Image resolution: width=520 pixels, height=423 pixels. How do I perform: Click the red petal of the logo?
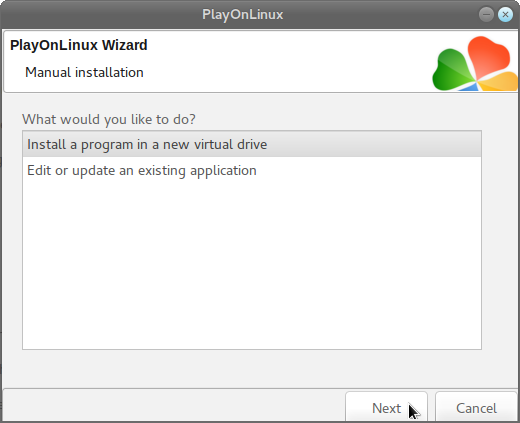point(488,56)
